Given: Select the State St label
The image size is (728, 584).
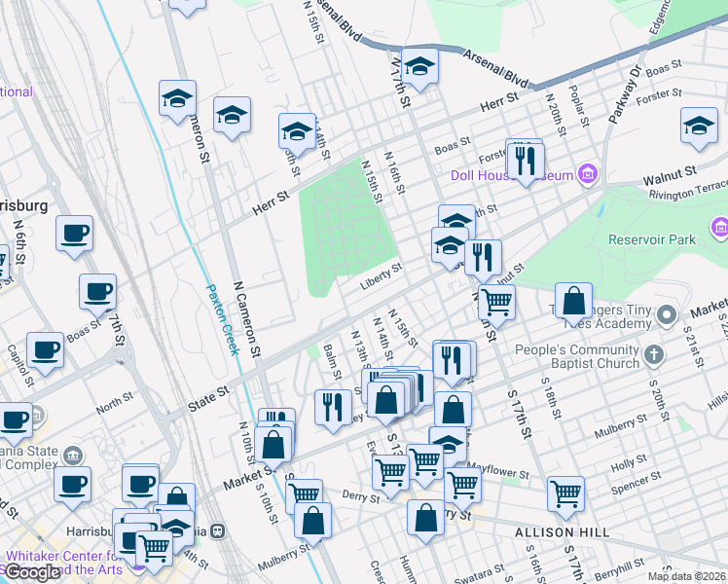Looking at the screenshot, I should point(209,399).
